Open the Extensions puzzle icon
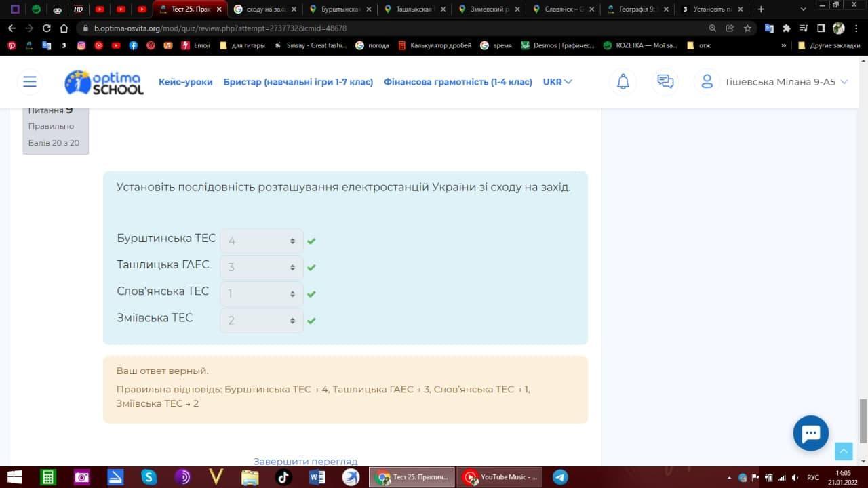The image size is (868, 488). (x=787, y=28)
